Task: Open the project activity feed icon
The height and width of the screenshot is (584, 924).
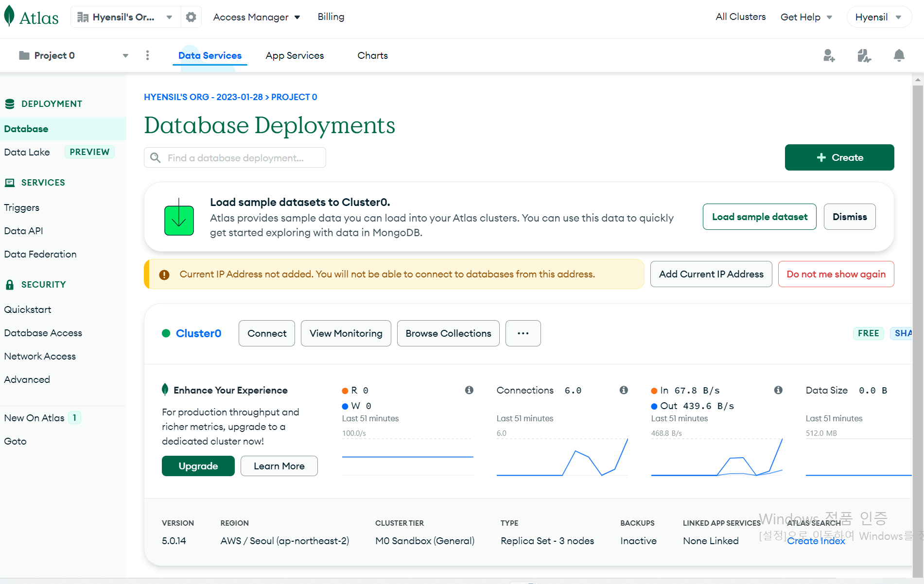Action: pos(864,55)
